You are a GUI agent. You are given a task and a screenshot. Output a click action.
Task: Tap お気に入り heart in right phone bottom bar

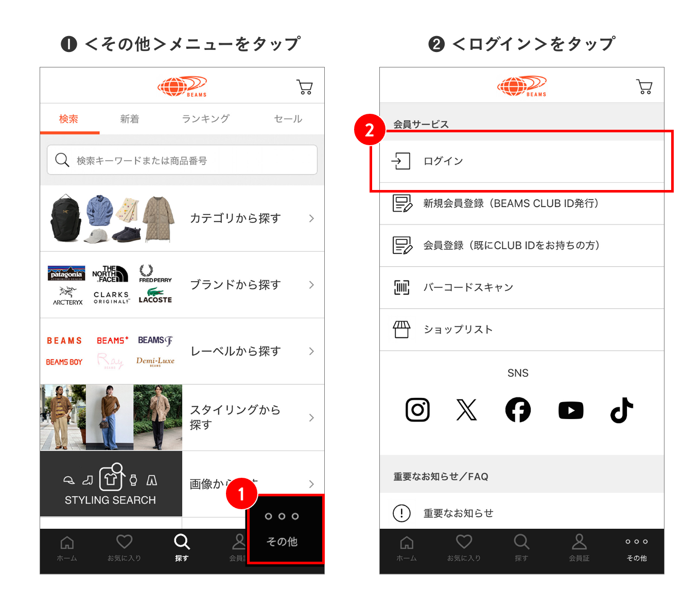464,548
